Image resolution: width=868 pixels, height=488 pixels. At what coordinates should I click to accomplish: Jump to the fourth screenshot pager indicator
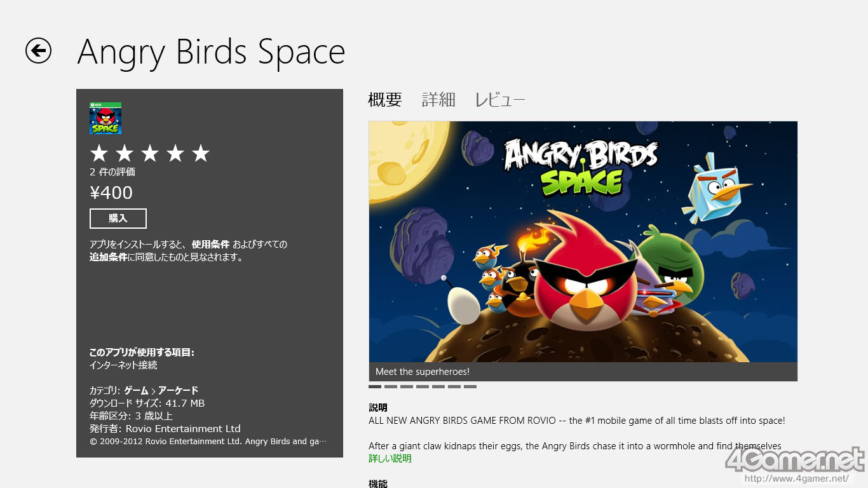[x=423, y=386]
